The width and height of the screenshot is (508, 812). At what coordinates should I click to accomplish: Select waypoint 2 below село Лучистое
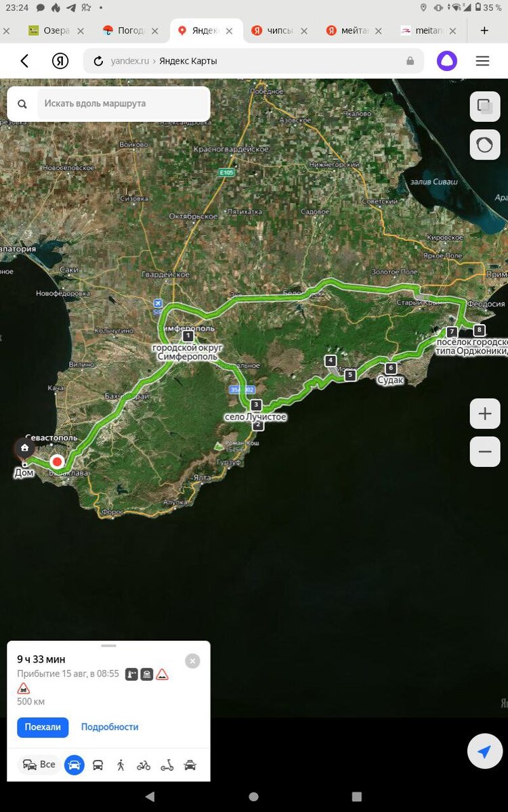[258, 425]
